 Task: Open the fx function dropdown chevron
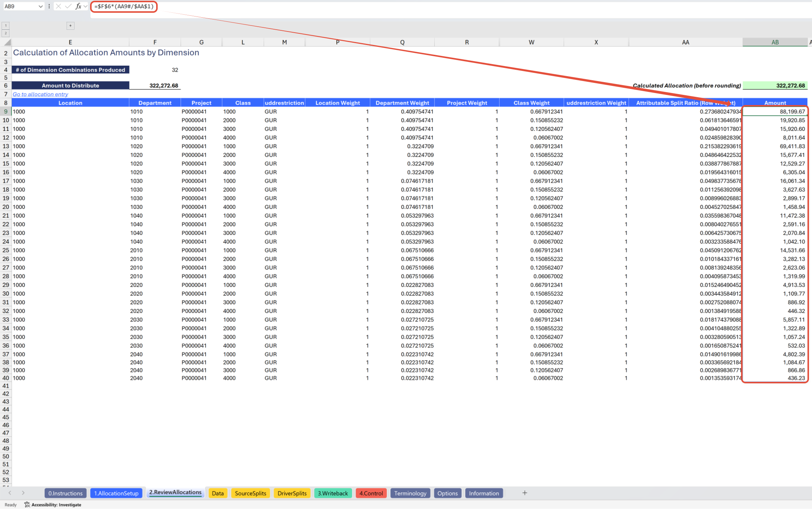pyautogui.click(x=86, y=6)
